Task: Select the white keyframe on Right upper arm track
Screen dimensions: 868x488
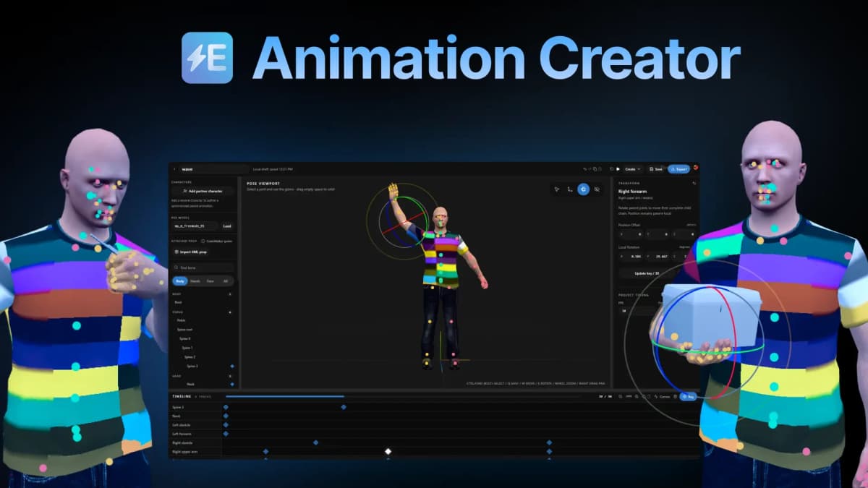Action: [388, 451]
